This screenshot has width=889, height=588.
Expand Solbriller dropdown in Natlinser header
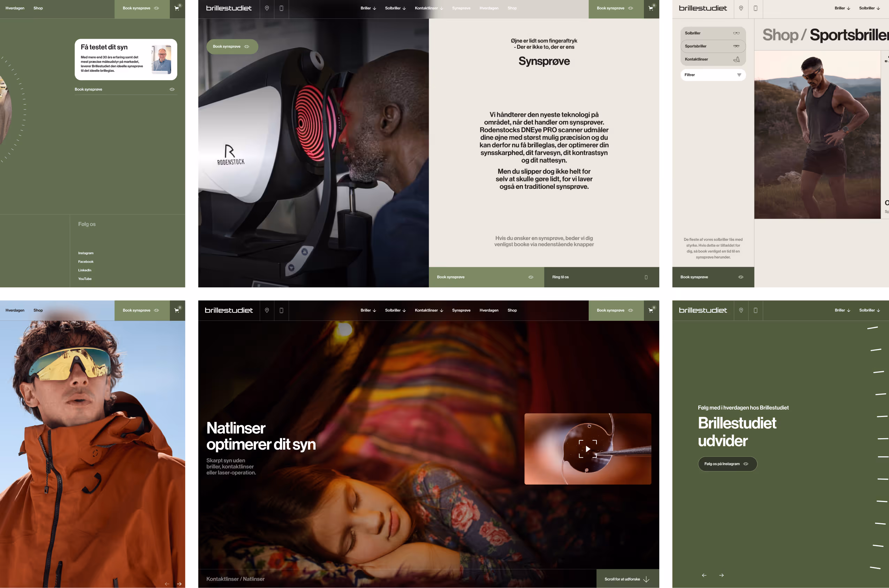[x=395, y=310]
